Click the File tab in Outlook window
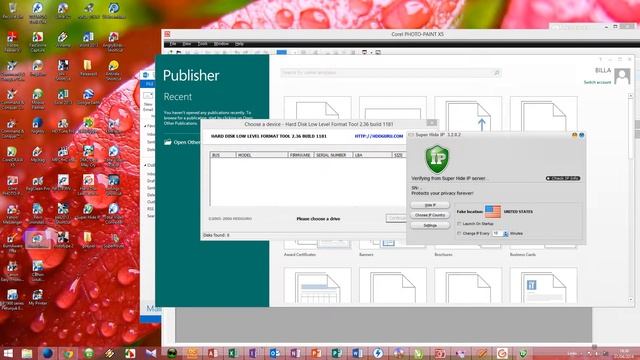Screen dimensions: 640x360 (149, 84)
